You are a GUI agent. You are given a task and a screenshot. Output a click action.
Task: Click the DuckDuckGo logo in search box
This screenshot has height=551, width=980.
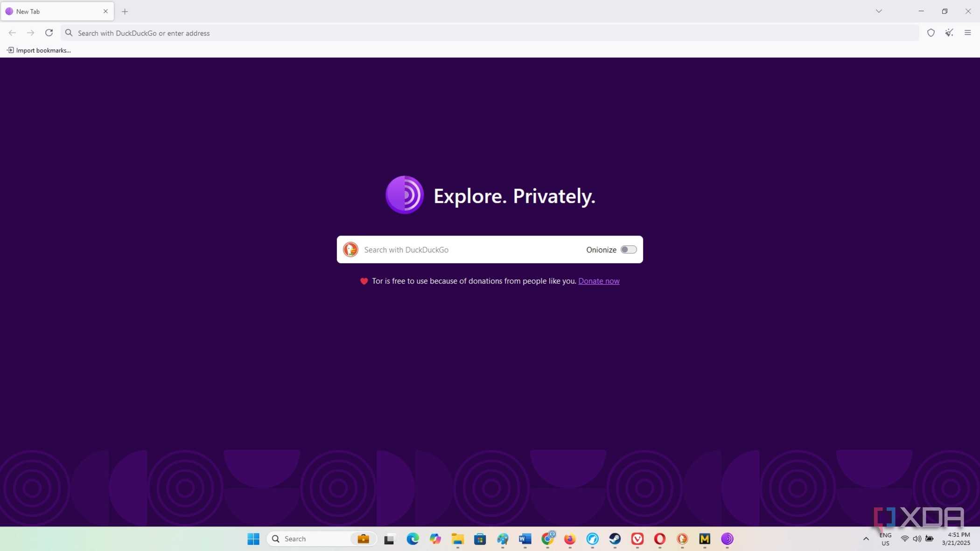[x=350, y=250]
